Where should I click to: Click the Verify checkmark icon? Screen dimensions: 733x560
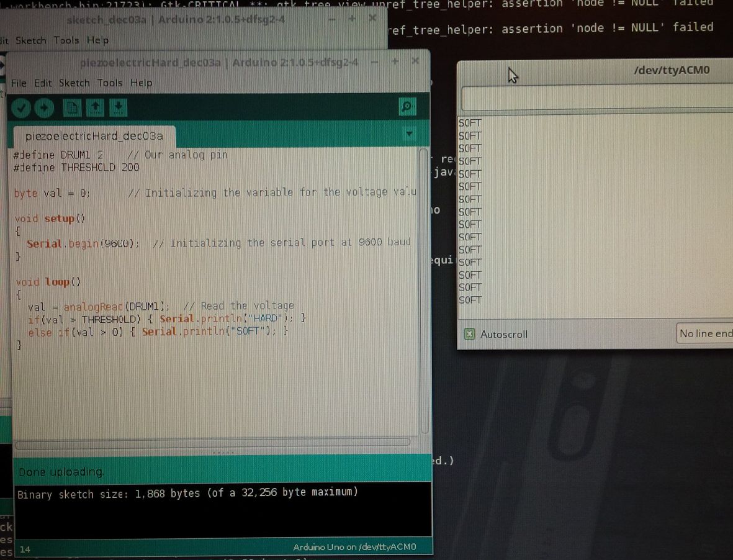coord(20,107)
